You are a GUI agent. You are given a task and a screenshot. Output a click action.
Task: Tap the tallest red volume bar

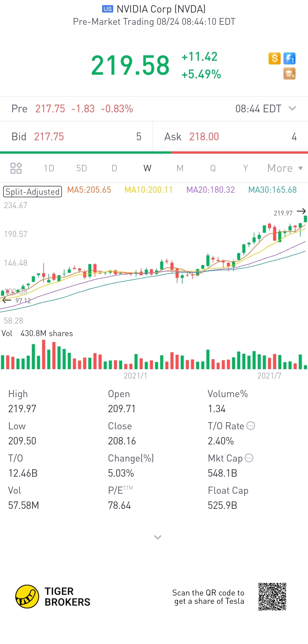(x=44, y=354)
